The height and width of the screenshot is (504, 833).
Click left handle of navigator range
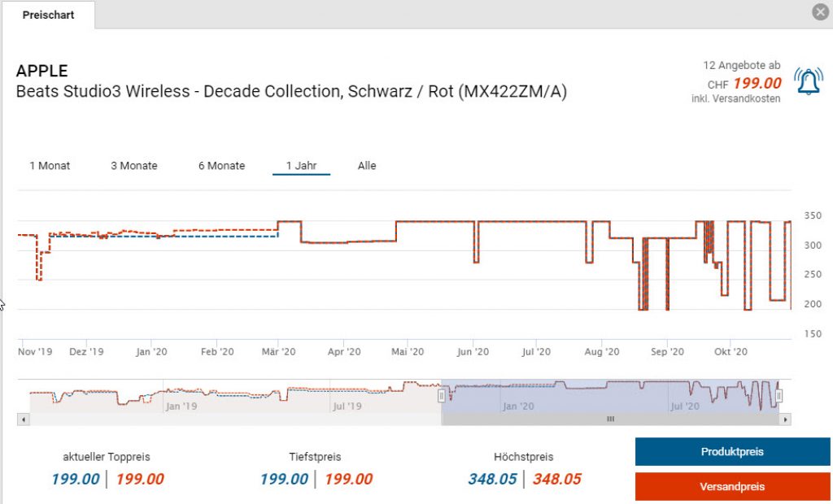point(442,396)
